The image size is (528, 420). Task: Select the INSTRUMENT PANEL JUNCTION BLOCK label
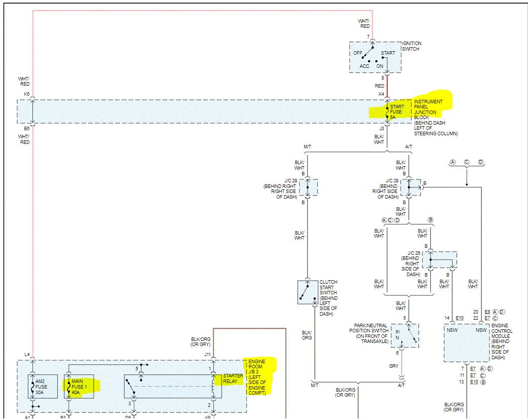coord(428,109)
